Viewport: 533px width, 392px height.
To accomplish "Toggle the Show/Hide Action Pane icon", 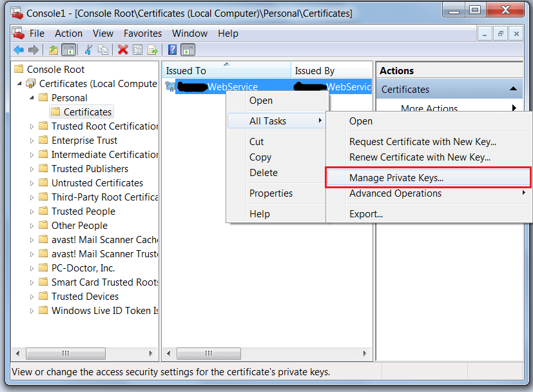I will pos(188,50).
